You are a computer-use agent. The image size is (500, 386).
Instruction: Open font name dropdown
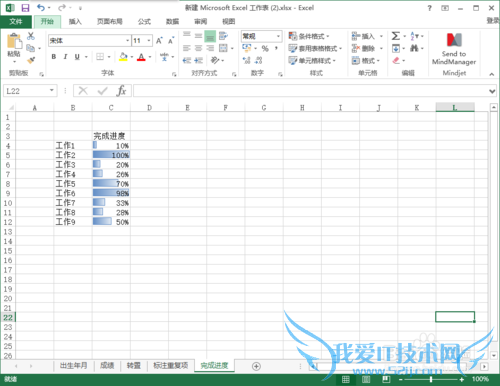pos(128,41)
